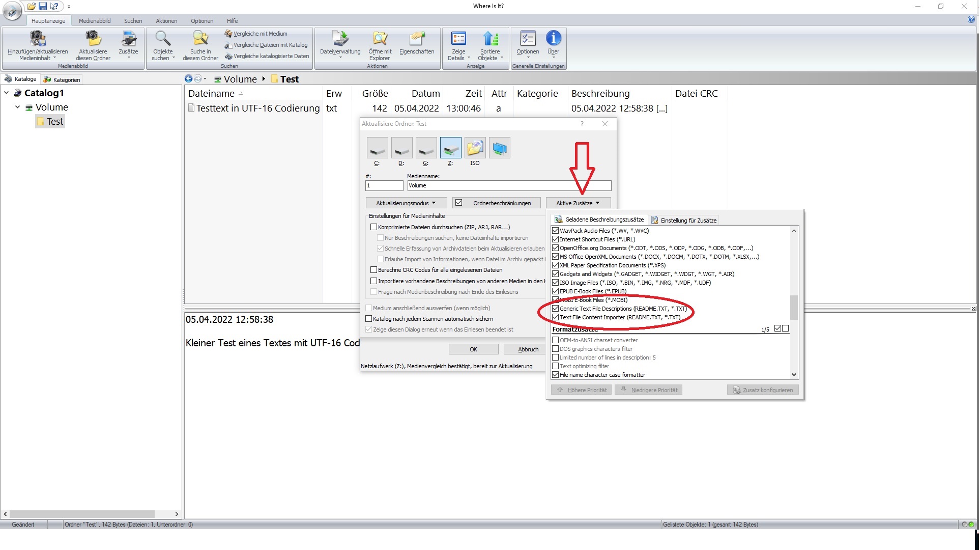980x550 pixels.
Task: Click the Abbruch button
Action: click(528, 349)
